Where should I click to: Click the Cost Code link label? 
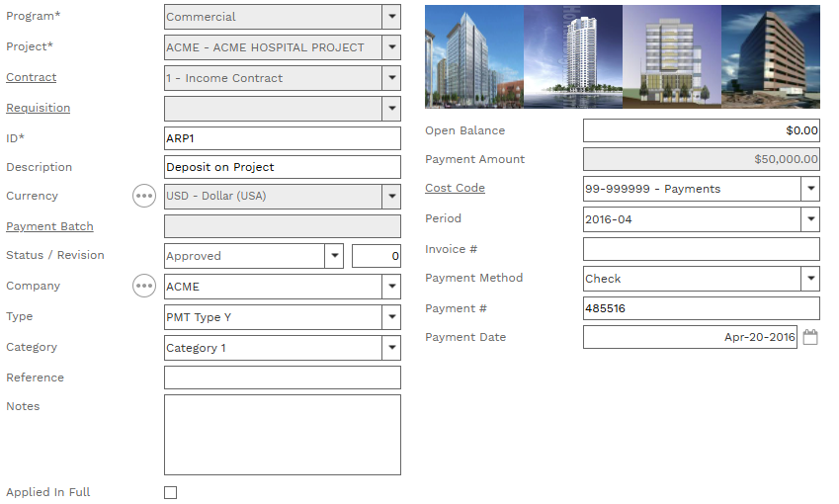[x=455, y=188]
